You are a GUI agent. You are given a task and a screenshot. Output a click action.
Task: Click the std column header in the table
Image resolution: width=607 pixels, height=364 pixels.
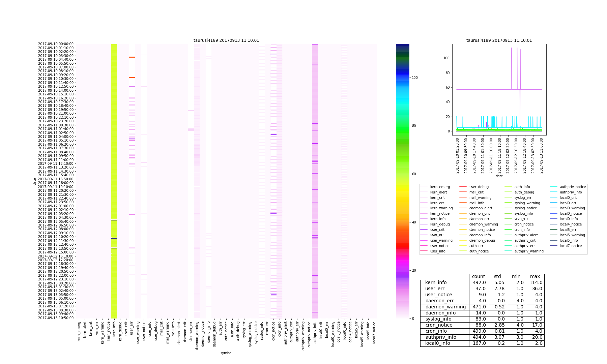(x=497, y=277)
